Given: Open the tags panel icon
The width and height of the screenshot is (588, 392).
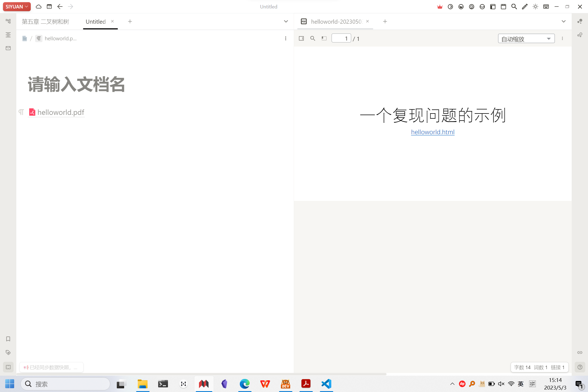Looking at the screenshot, I should tap(8, 353).
